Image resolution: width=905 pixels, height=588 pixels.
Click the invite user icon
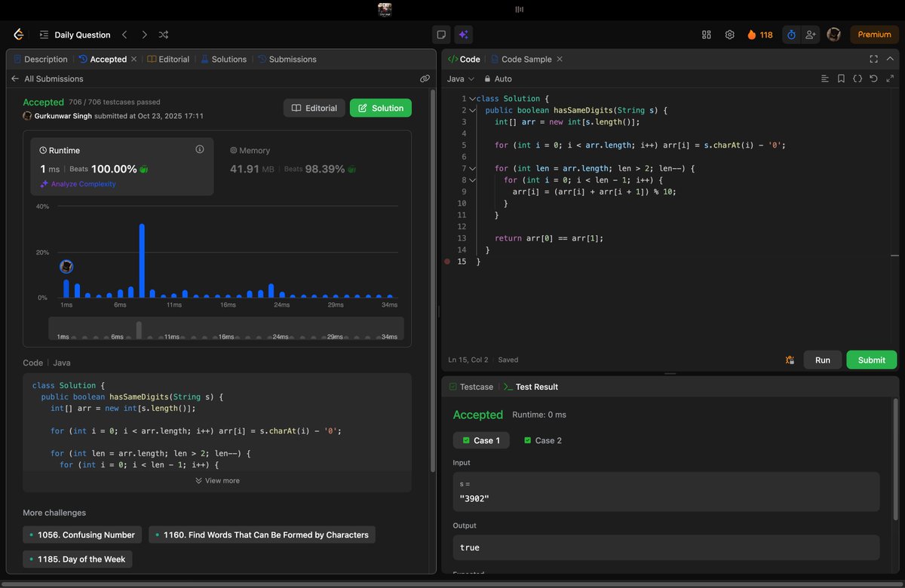pos(811,35)
